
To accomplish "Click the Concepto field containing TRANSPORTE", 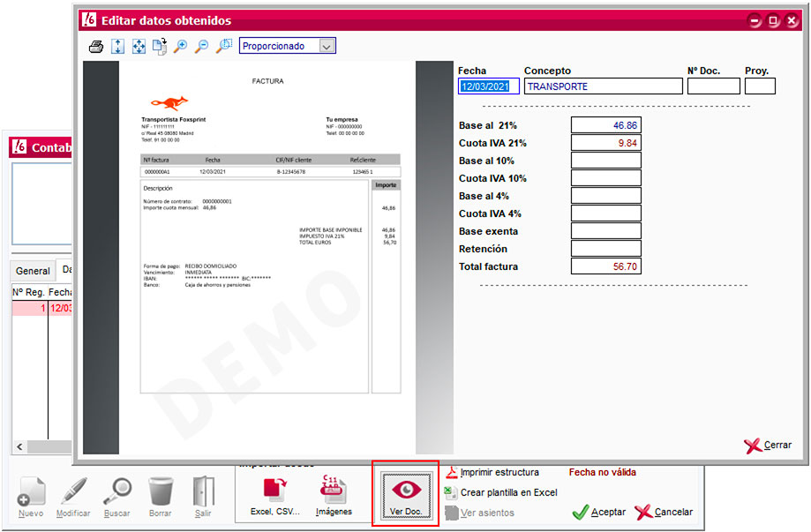I will (603, 86).
